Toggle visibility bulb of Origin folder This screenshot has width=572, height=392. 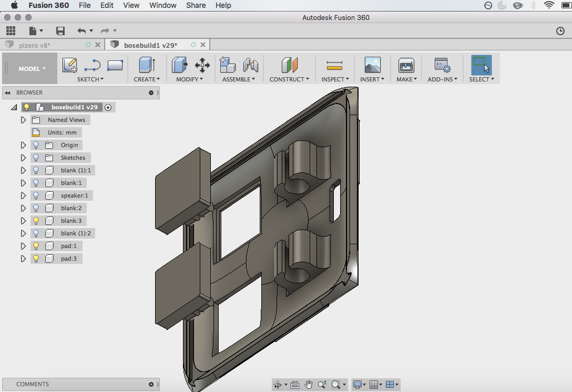click(x=36, y=145)
